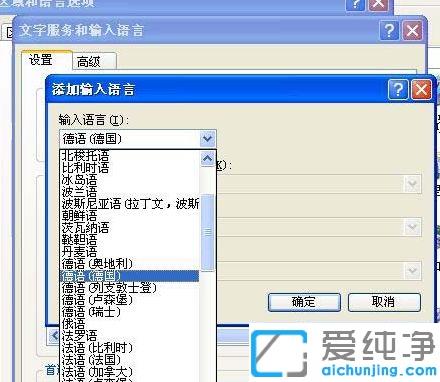
Task: Click the 输入语言 combo box field
Action: point(138,139)
